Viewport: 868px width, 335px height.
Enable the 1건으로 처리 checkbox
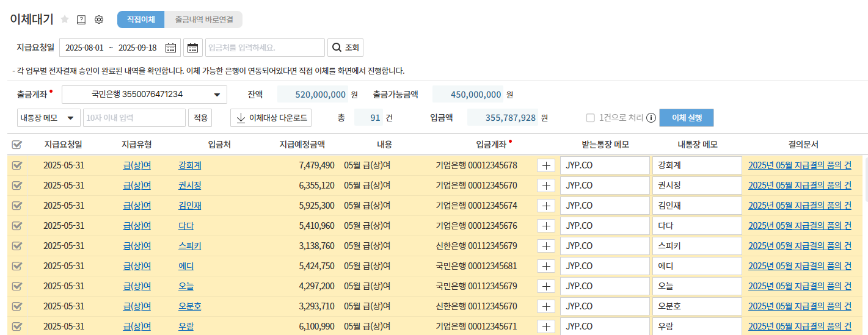click(591, 118)
